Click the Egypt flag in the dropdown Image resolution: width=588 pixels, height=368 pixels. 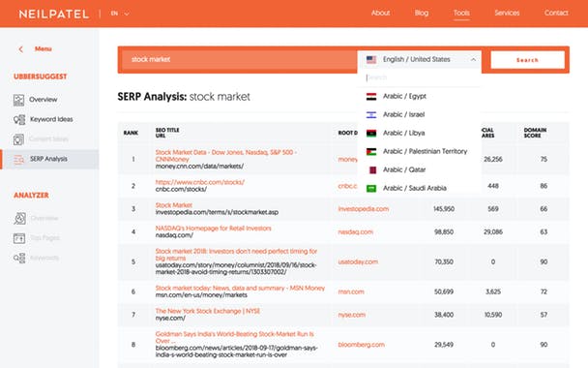coord(371,97)
